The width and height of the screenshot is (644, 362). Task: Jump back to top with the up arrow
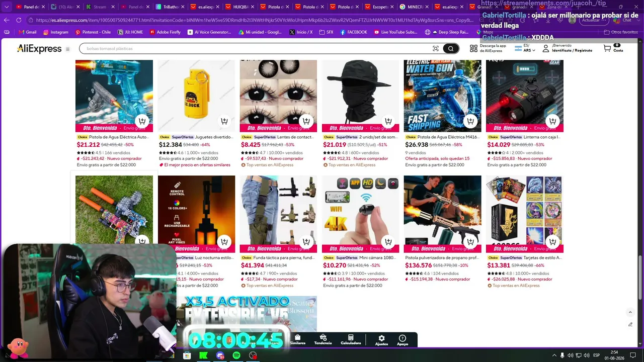(630, 312)
